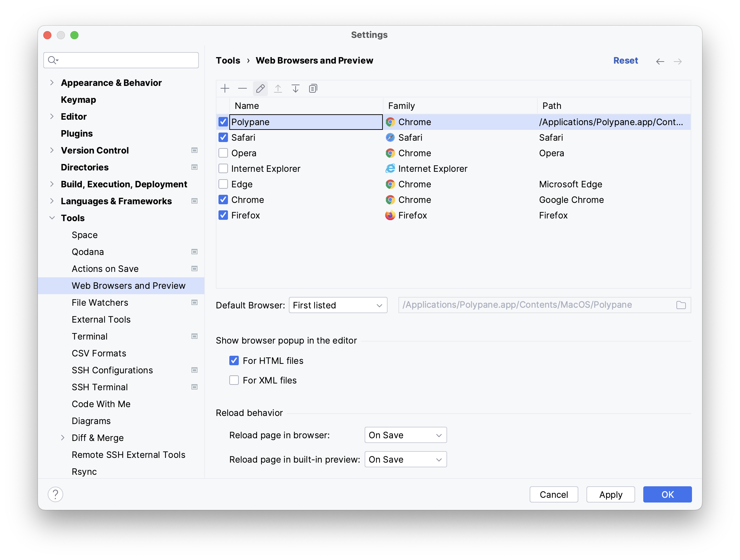Click the Apply button
Image resolution: width=740 pixels, height=560 pixels.
(x=611, y=494)
